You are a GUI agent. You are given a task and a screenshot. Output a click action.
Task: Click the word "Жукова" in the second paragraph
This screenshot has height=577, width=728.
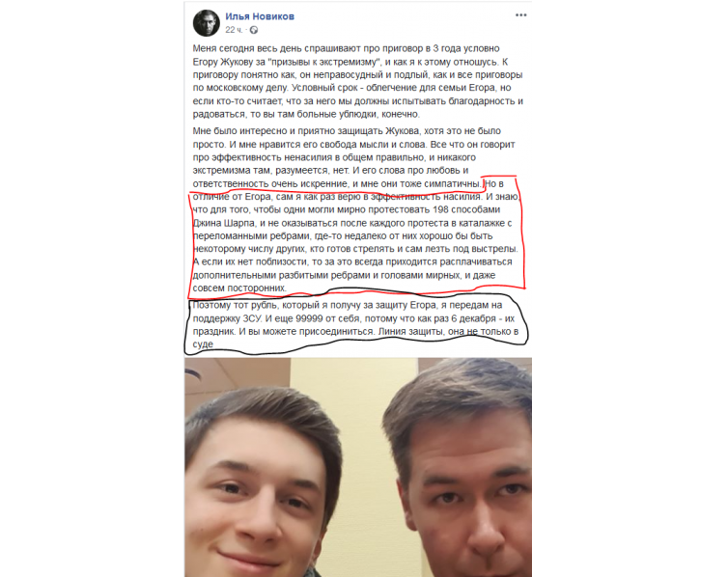click(403, 131)
